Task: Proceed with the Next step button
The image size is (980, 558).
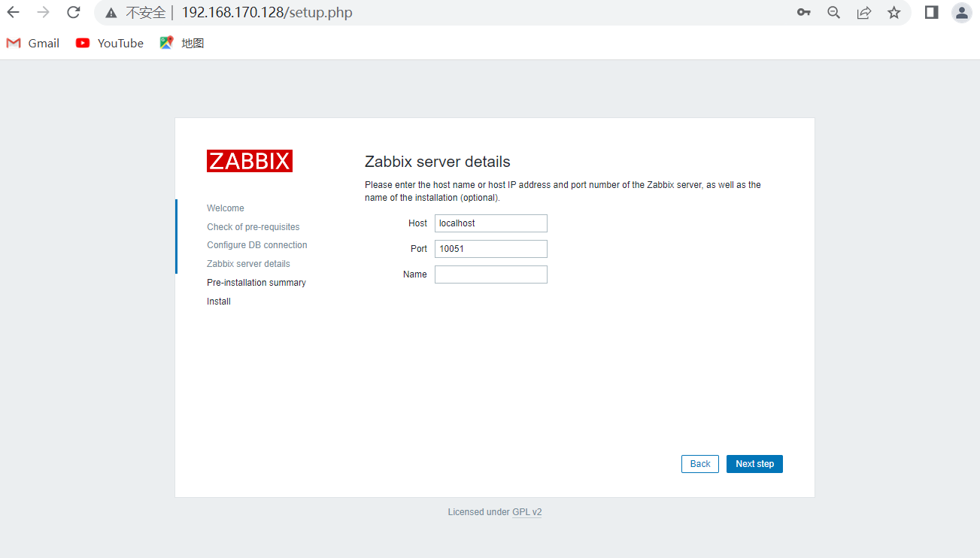Action: (754, 464)
